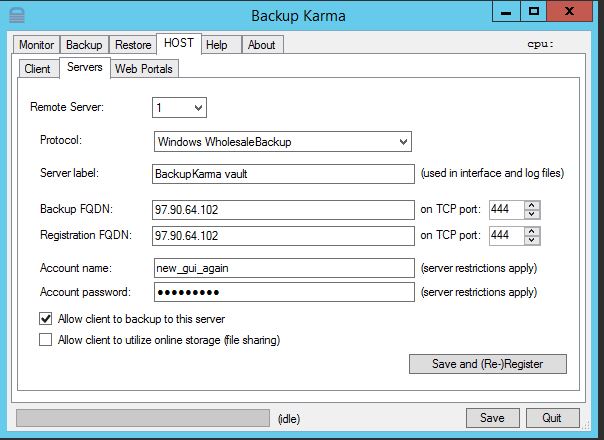604x440 pixels.
Task: Select the Servers sub-tab
Action: (85, 67)
